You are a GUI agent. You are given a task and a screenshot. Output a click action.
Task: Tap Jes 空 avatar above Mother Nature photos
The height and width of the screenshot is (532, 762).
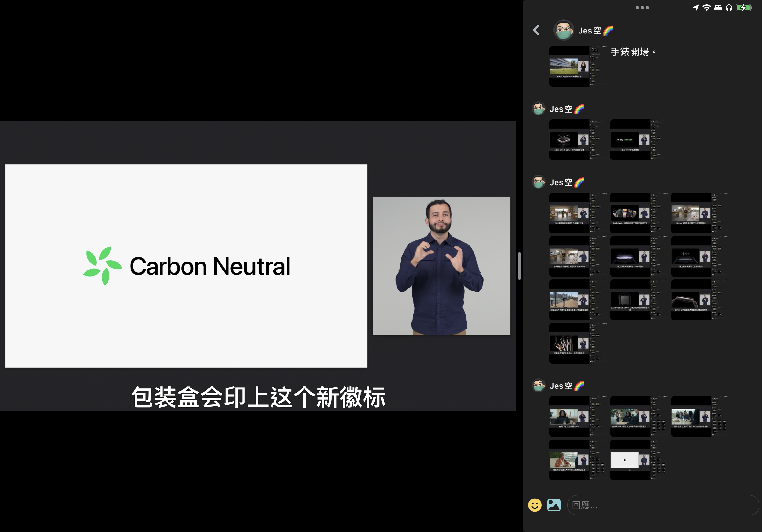[x=539, y=385]
